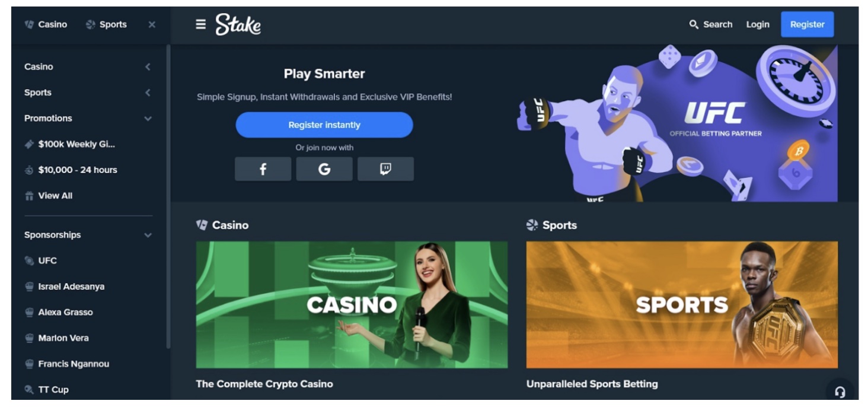This screenshot has height=407, width=868.
Task: Click the Register instantly button
Action: tap(324, 125)
